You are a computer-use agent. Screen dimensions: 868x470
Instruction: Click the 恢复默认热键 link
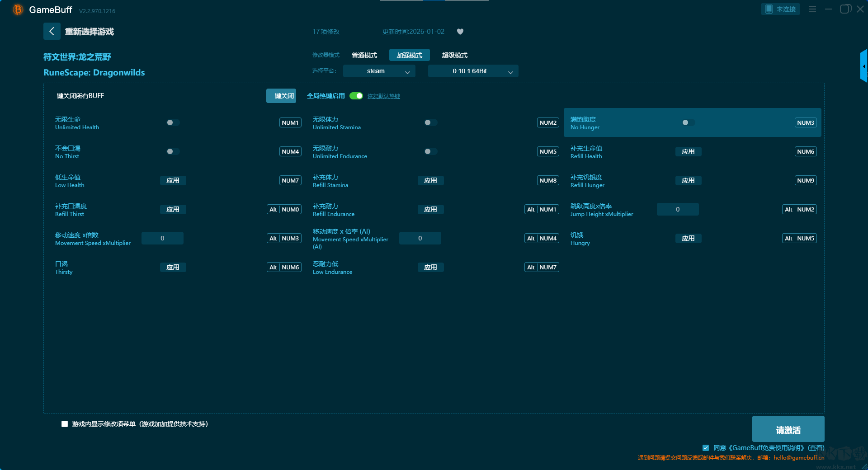[x=384, y=96]
